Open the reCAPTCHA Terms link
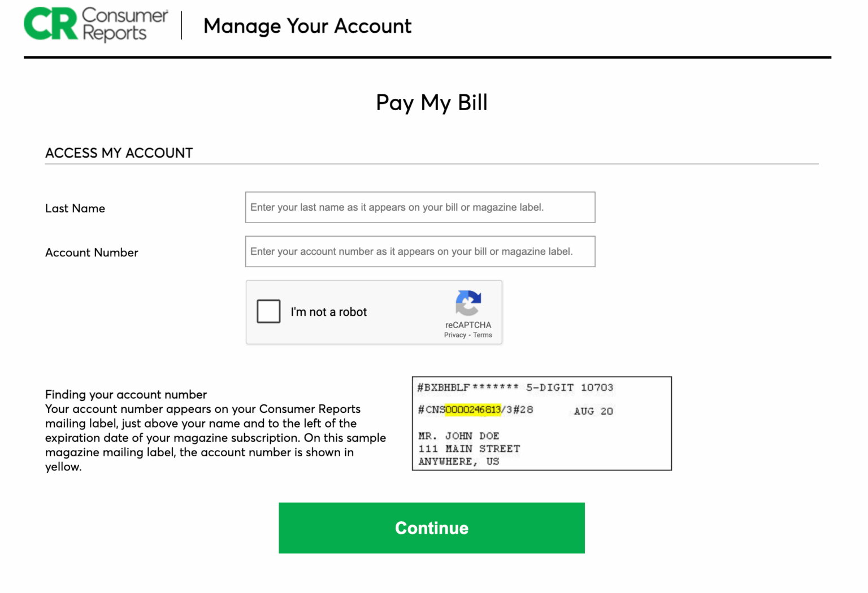 click(x=482, y=334)
